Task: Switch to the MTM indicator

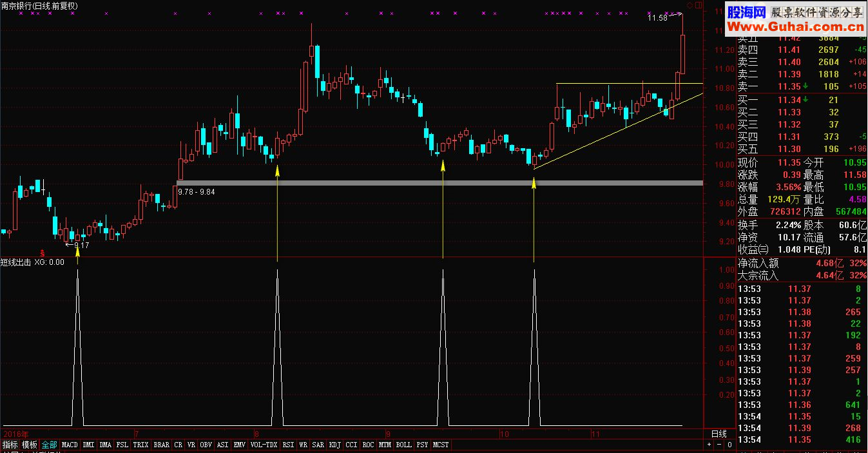Action: point(385,445)
